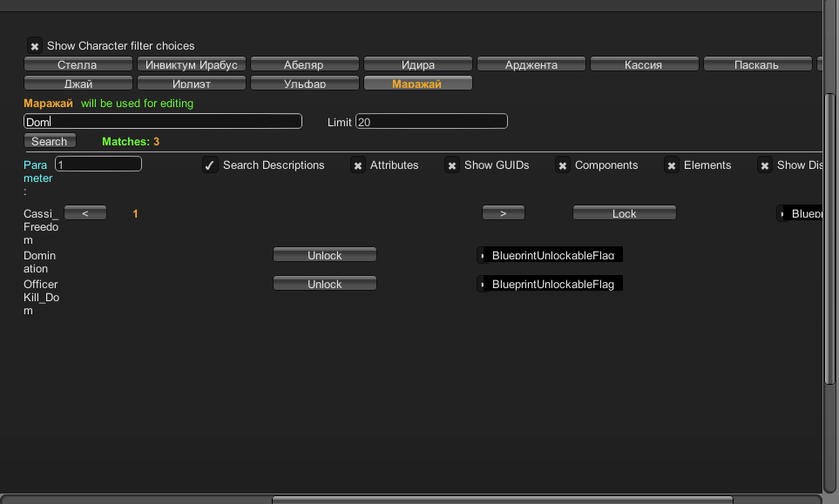Choose the Абеляр character button
The image size is (839, 504).
point(304,64)
